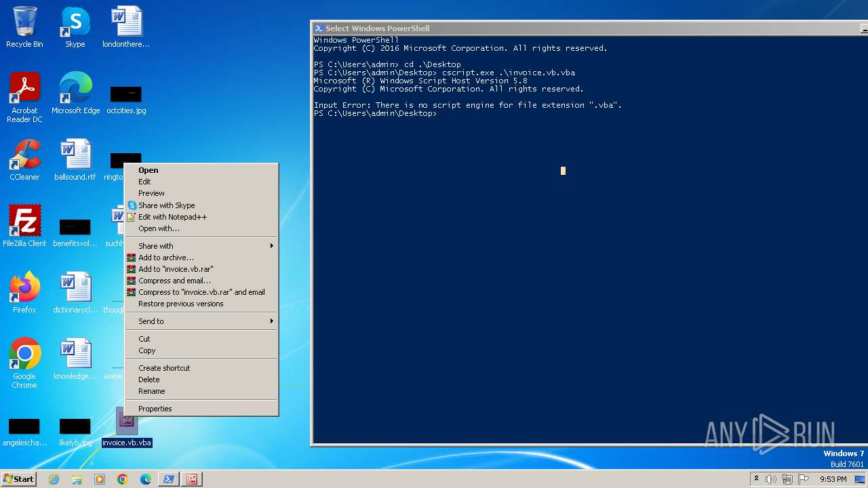Select Restore previous versions
The image size is (868, 488).
pos(201,304)
